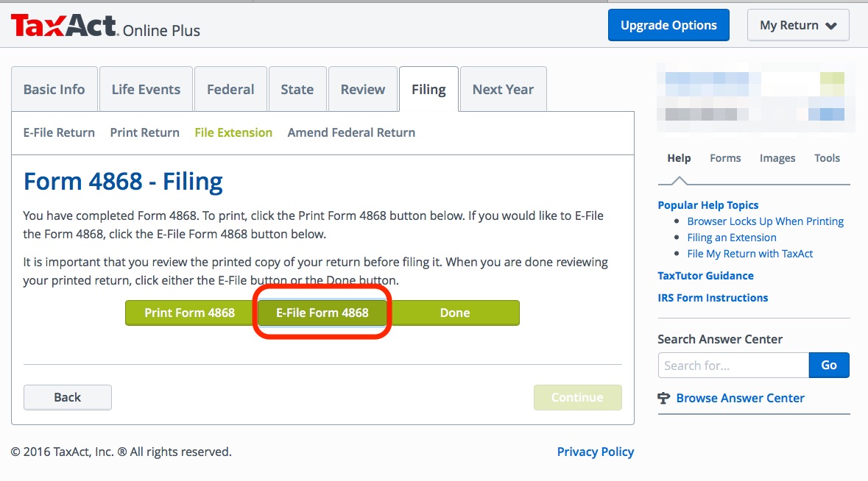Screen dimensions: 868x481
Task: Open the Browse Answer Center link
Action: coord(740,398)
